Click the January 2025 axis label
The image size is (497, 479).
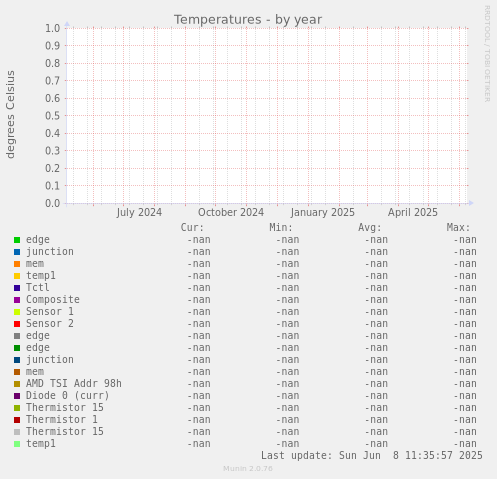pos(323,212)
